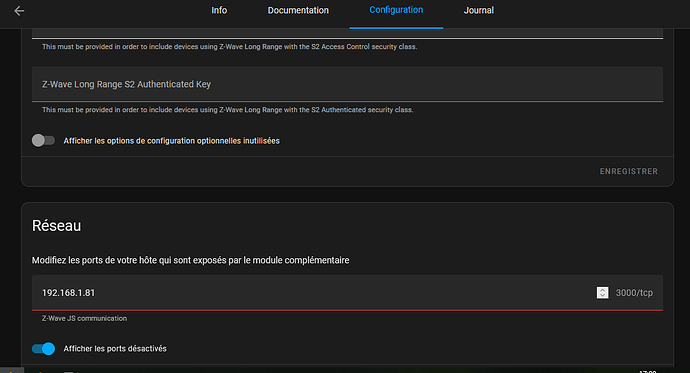Focus the Z-Wave Long Range S2 Authenticated Key field
Screen dimensions: 690x373
coord(347,84)
